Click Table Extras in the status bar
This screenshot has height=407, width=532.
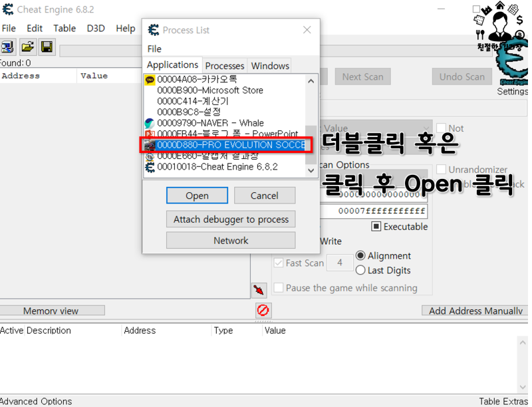pyautogui.click(x=503, y=401)
